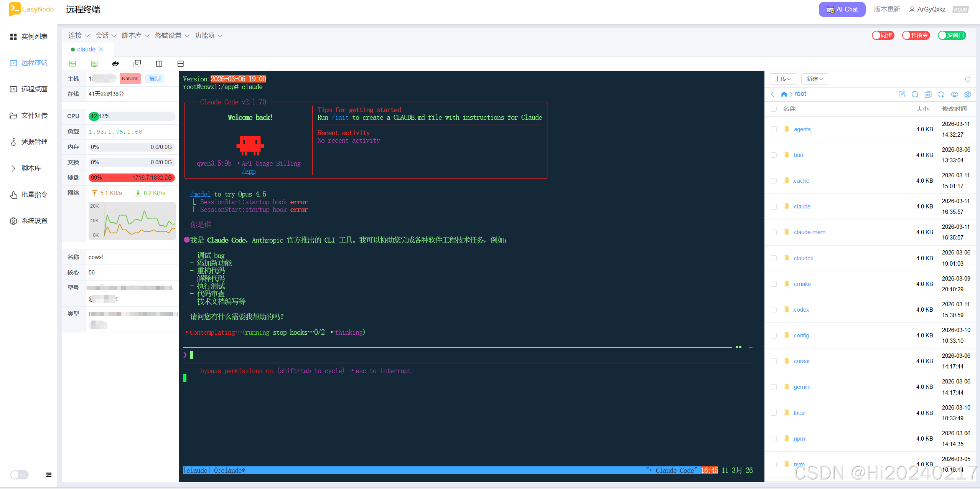Toggle the dark mode theme switch
This screenshot has height=489, width=980.
click(19, 475)
